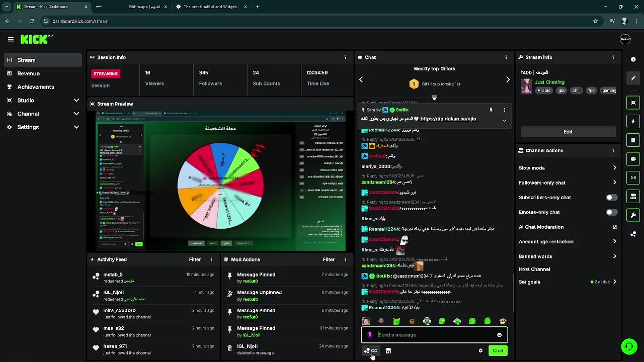
Task: Expand Account age restriction options
Action: [x=614, y=242]
